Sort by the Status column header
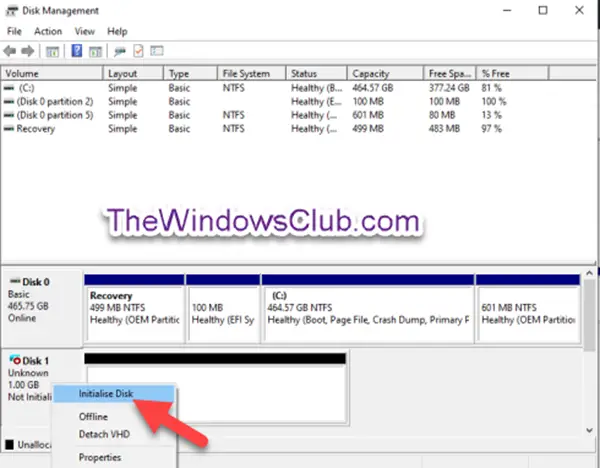 click(316, 73)
